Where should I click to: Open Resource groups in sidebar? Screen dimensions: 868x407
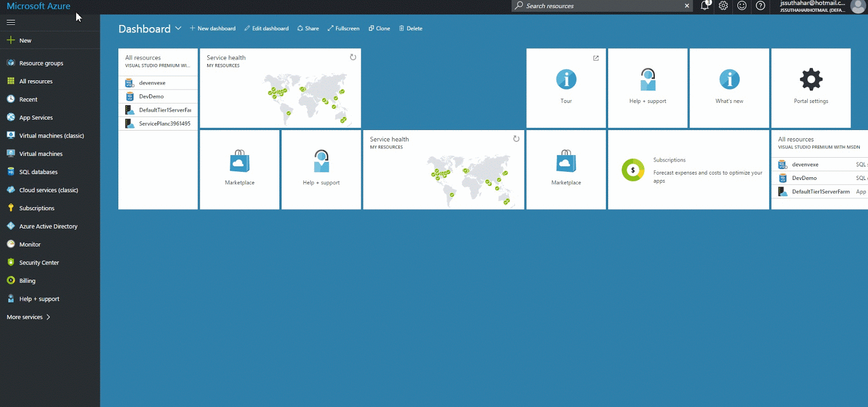pyautogui.click(x=50, y=63)
